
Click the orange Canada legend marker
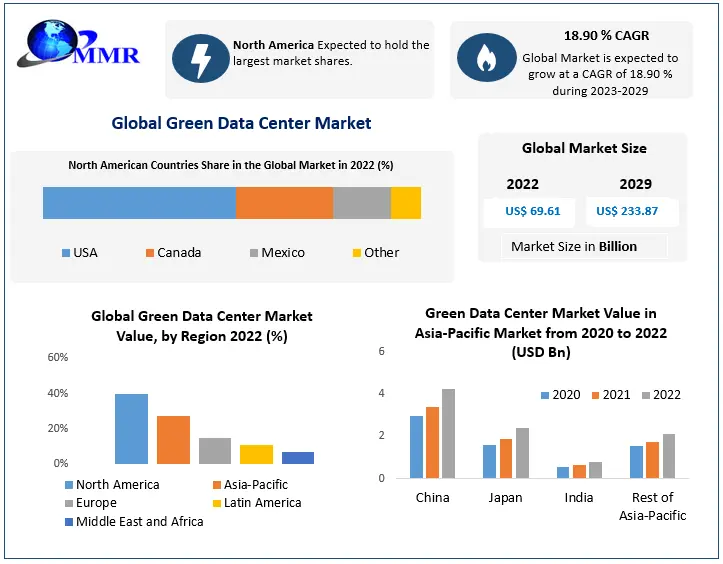click(x=150, y=253)
